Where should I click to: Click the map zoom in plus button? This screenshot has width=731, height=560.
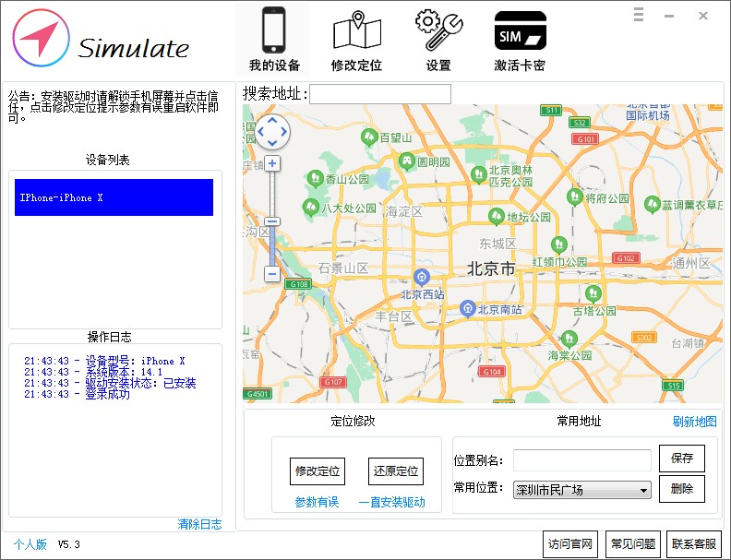272,163
